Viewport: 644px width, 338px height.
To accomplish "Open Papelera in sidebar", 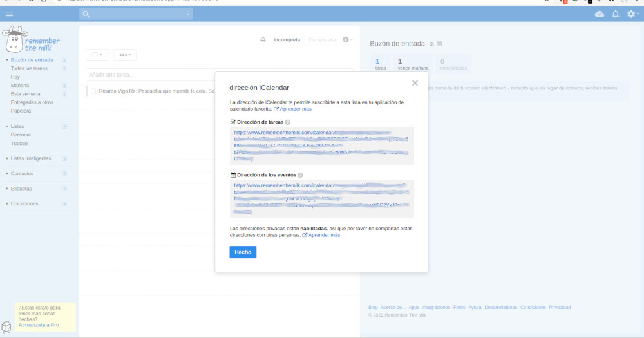I will pyautogui.click(x=21, y=111).
